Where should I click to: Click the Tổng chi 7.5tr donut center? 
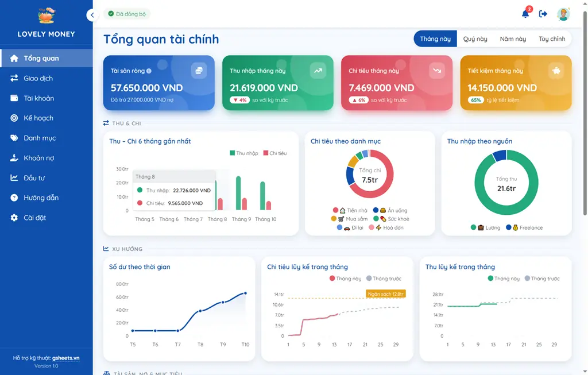pos(370,176)
